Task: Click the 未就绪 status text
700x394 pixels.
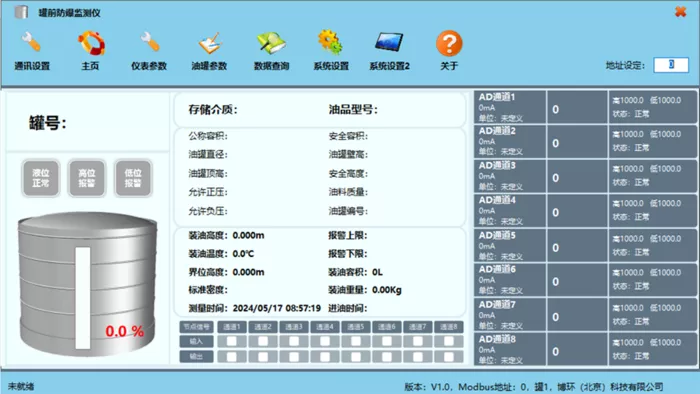Action: [21, 386]
